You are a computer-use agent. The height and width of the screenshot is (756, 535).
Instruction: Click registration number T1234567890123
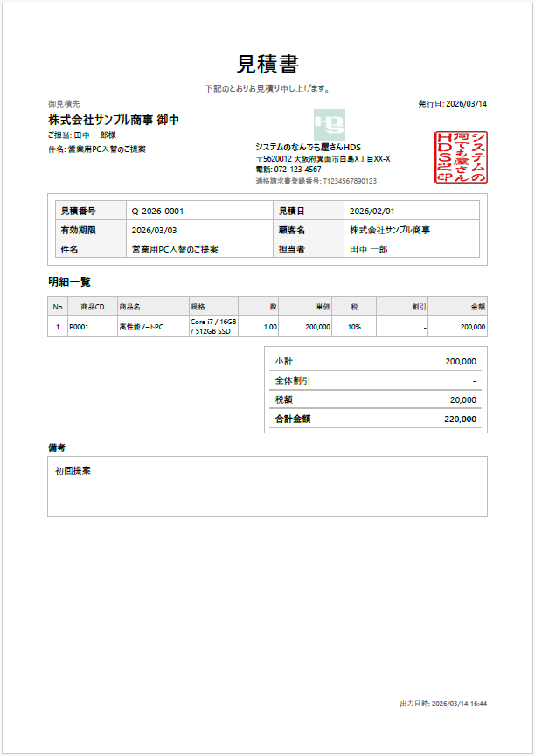350,181
